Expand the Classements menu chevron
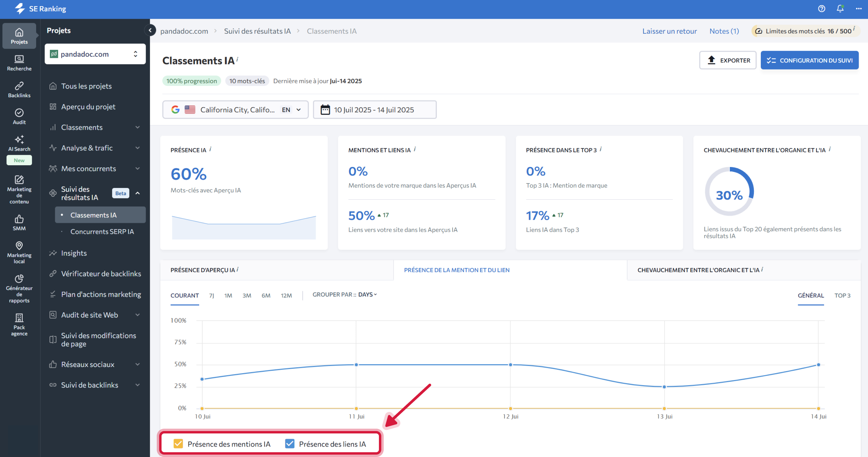868x457 pixels. point(138,127)
